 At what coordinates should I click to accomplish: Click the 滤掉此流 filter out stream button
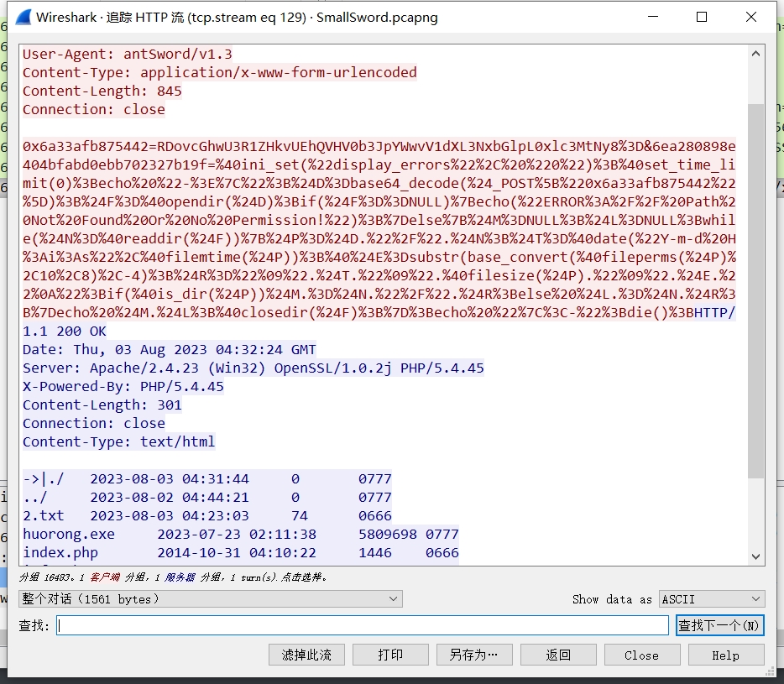click(x=306, y=655)
